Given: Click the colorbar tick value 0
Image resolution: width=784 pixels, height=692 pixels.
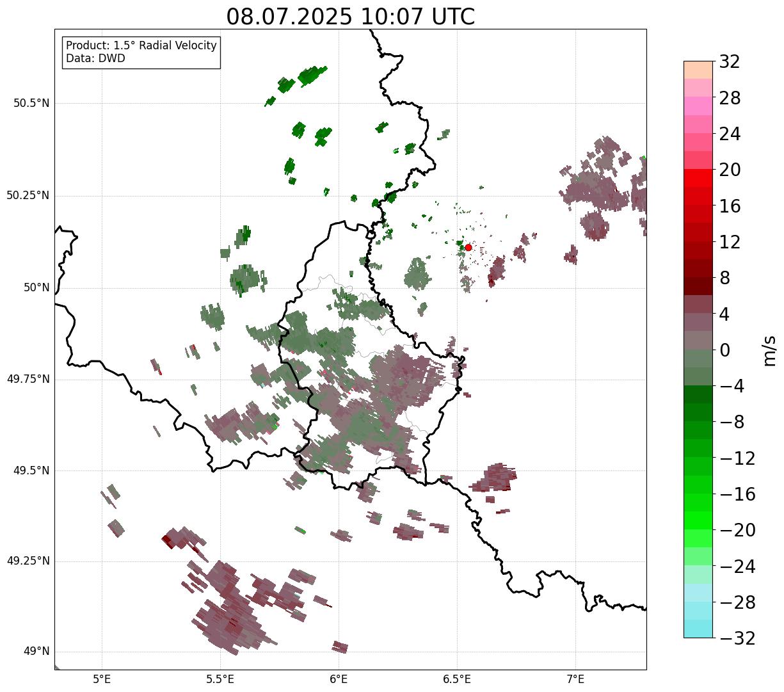Looking at the screenshot, I should (x=724, y=350).
